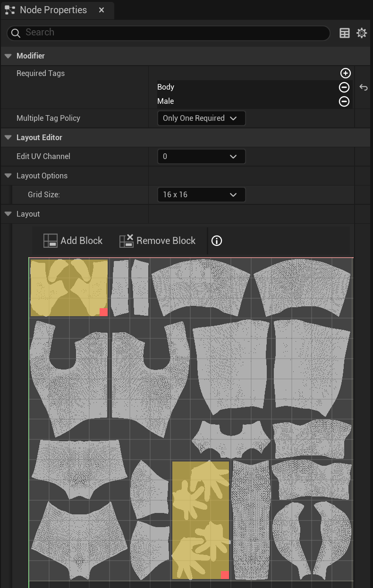Show layout editor info icon
Viewport: 373px width, 588px height.
pyautogui.click(x=217, y=241)
